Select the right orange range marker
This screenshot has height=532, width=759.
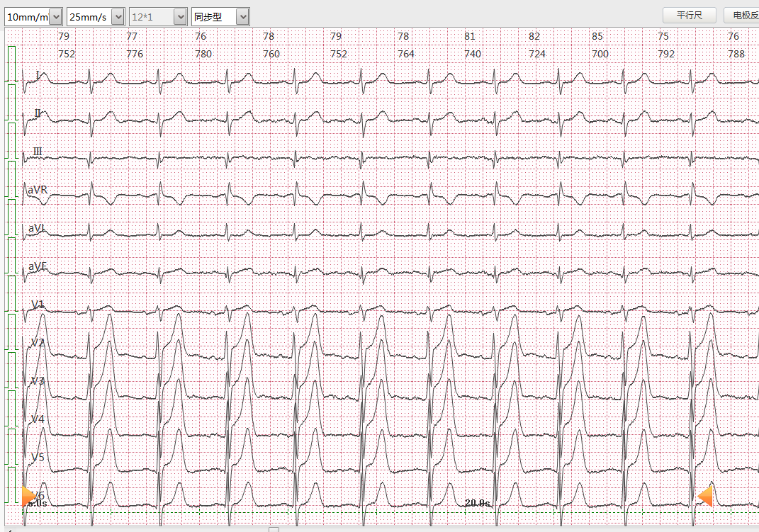pos(705,496)
